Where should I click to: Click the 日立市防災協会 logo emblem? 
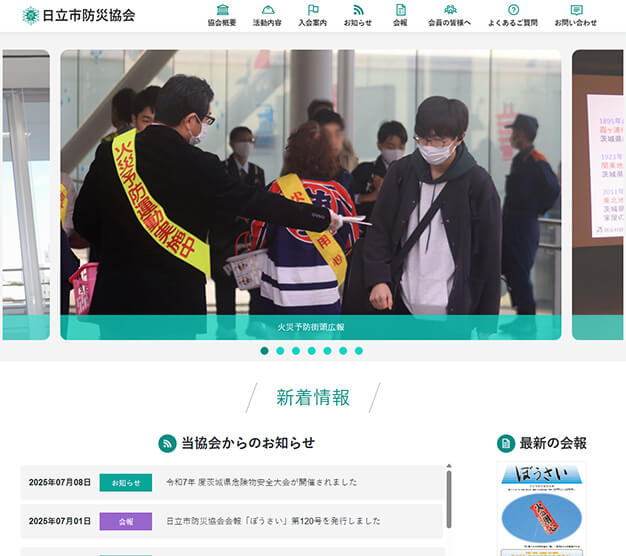[31, 15]
